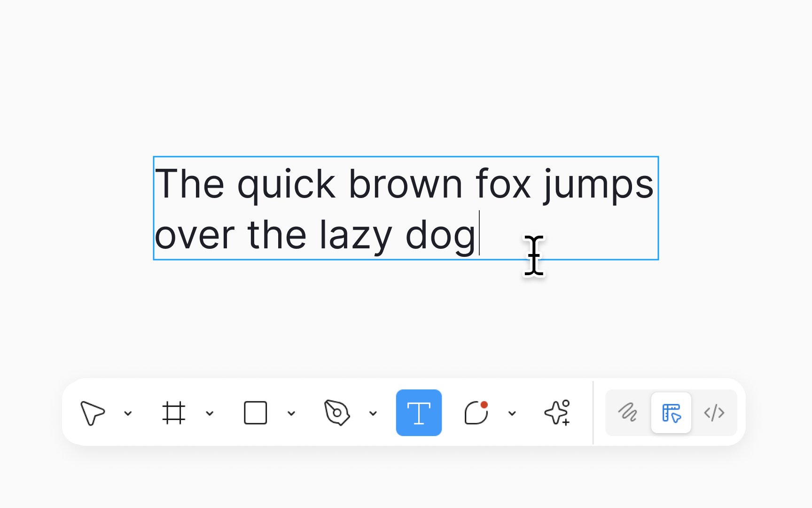
Task: Expand the Comment tools chevron
Action: click(512, 413)
